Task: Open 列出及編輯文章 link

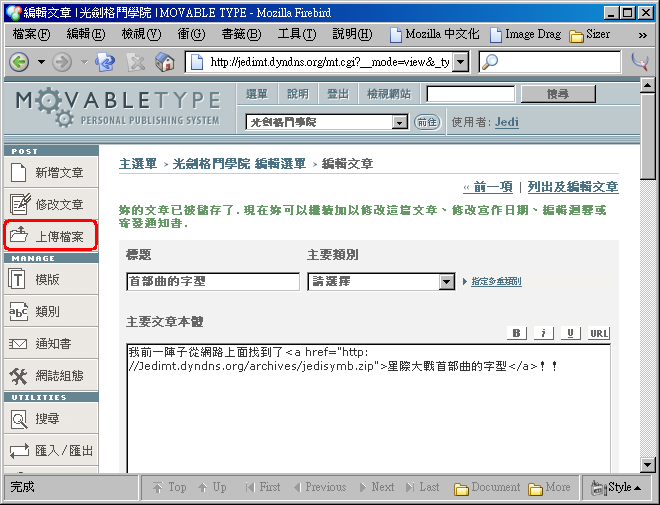Action: pos(573,187)
